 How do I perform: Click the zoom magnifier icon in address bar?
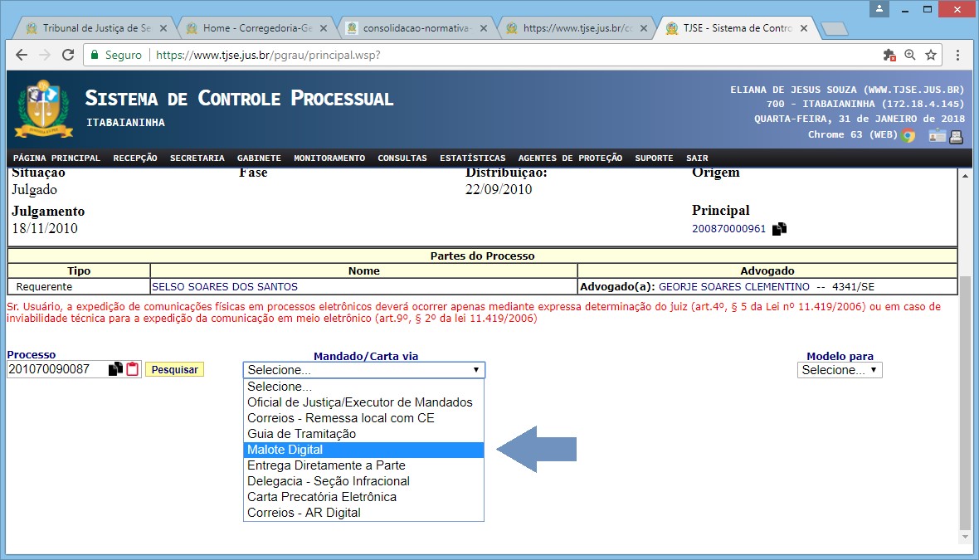[910, 55]
